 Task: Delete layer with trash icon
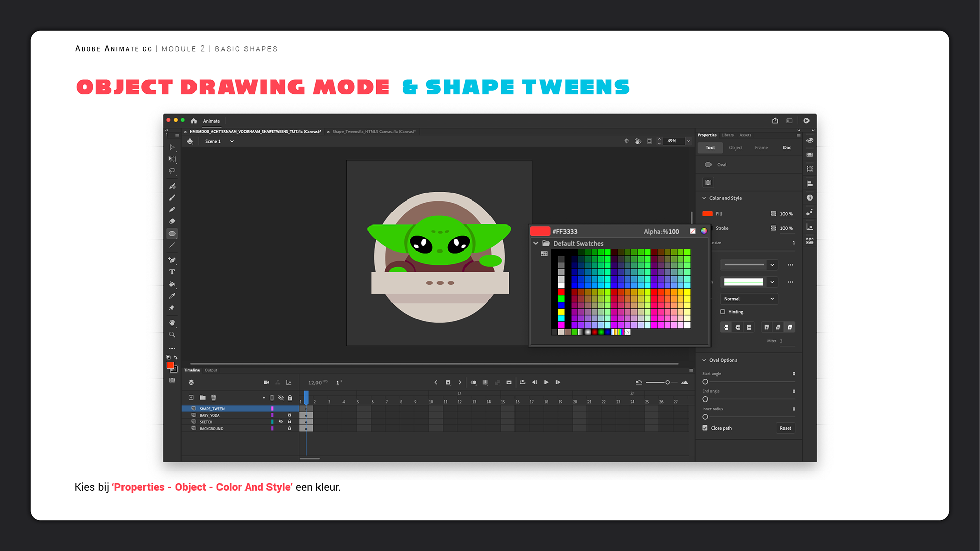point(214,398)
